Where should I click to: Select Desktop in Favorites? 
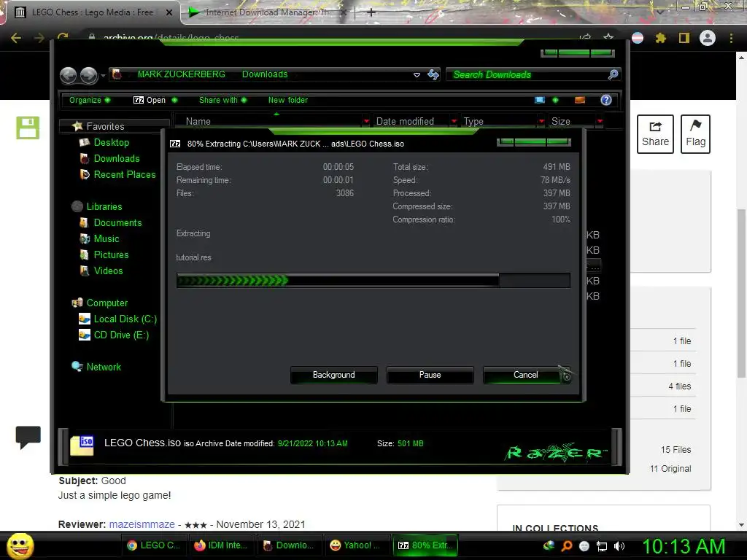pos(112,142)
